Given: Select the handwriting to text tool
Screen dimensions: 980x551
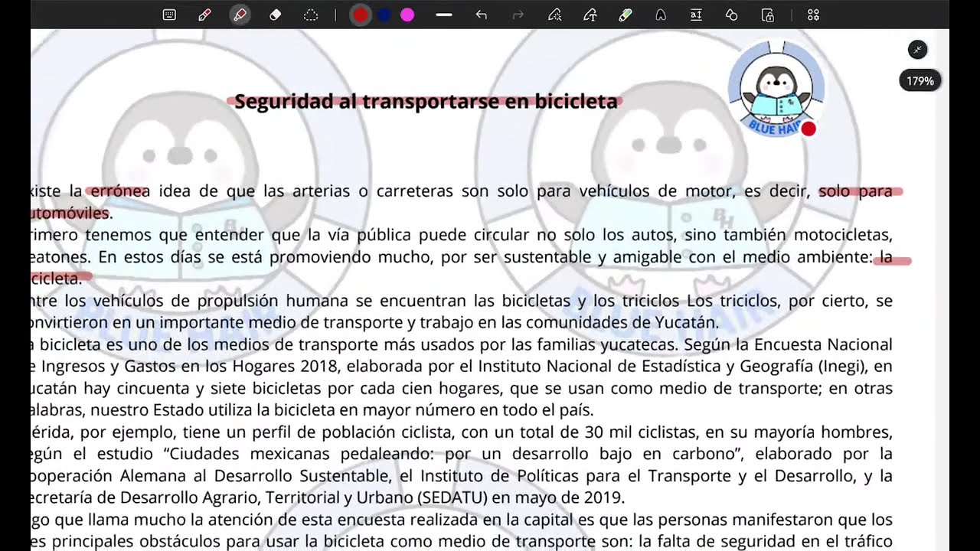Looking at the screenshot, I should (590, 15).
